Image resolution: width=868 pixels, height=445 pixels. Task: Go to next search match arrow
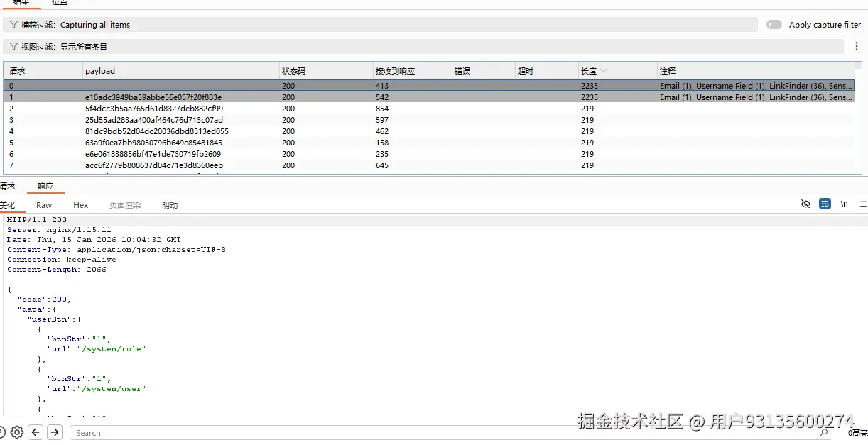pos(55,432)
